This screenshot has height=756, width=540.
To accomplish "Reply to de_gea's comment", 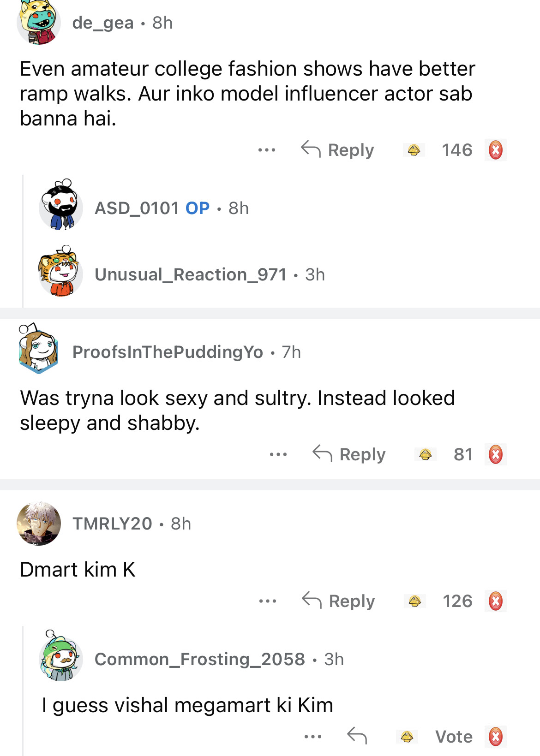I will 337,150.
